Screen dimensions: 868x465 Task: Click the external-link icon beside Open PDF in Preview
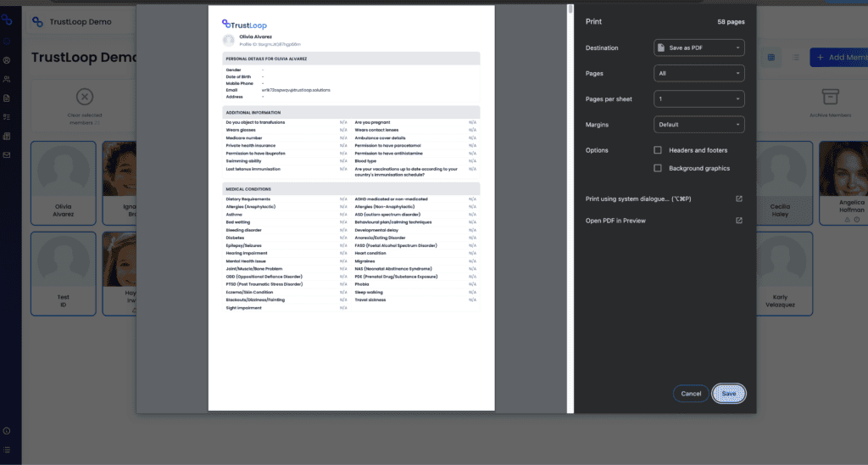(738, 221)
